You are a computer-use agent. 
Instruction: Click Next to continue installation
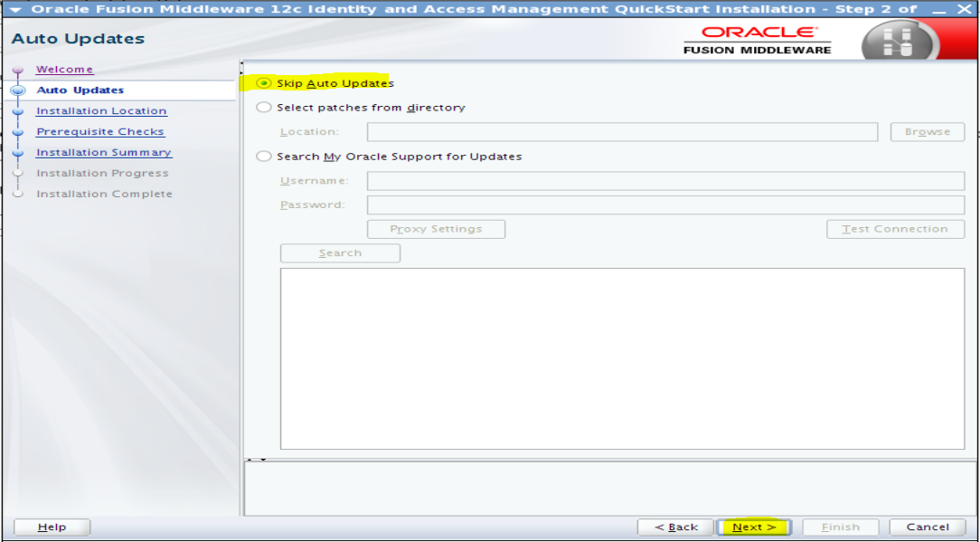[753, 527]
